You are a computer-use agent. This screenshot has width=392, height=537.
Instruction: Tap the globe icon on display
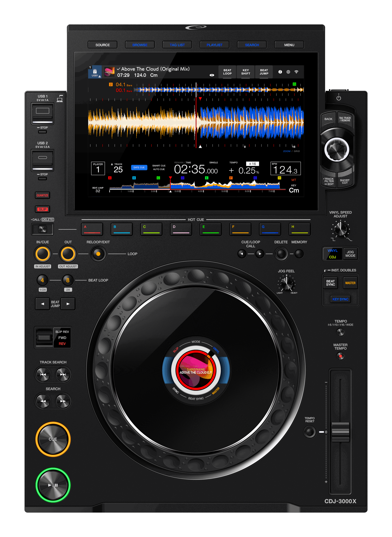pos(288,72)
